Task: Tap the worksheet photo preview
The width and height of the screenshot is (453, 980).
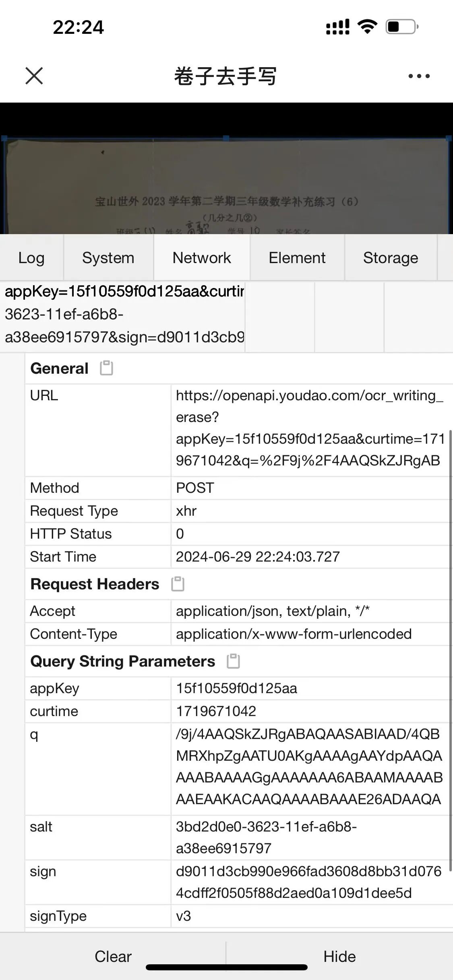Action: (x=226, y=185)
